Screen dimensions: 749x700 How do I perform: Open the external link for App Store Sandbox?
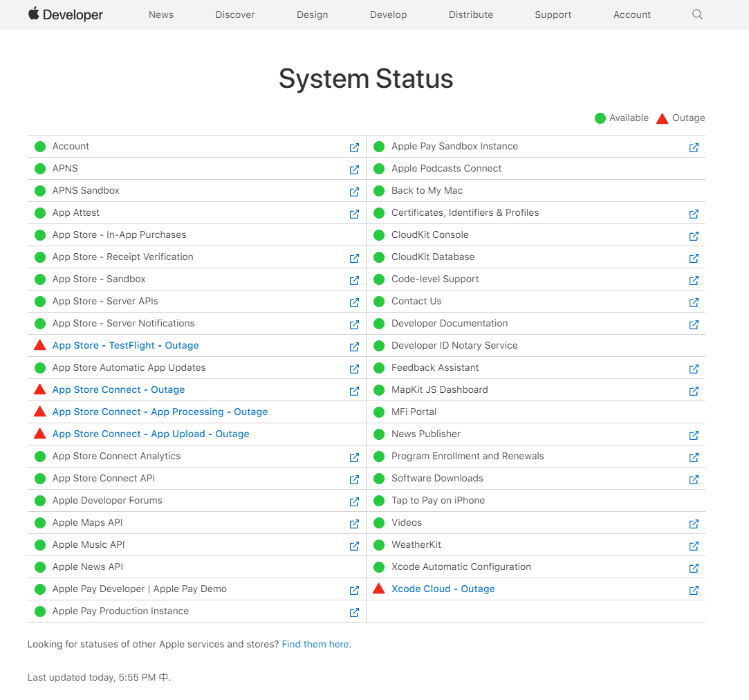tap(354, 280)
